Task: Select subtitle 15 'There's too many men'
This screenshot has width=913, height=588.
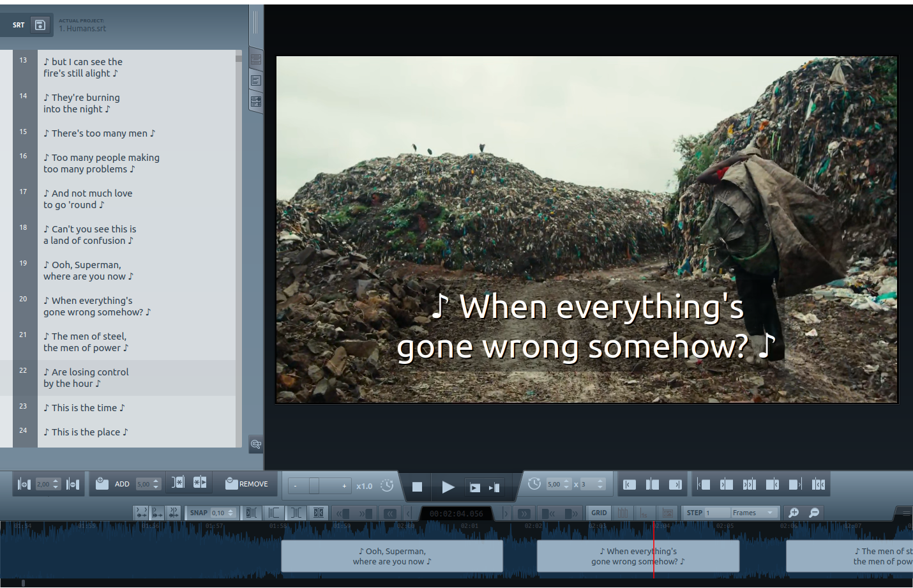Action: pos(124,133)
